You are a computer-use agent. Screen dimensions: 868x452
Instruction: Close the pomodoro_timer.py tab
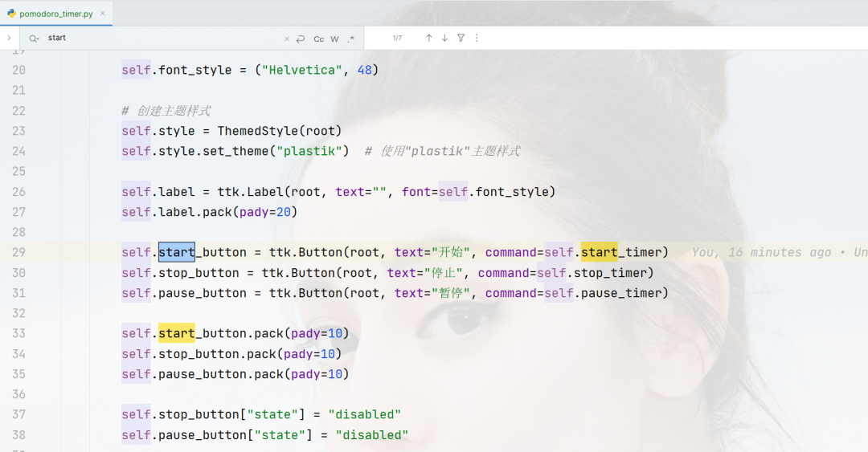coord(102,14)
